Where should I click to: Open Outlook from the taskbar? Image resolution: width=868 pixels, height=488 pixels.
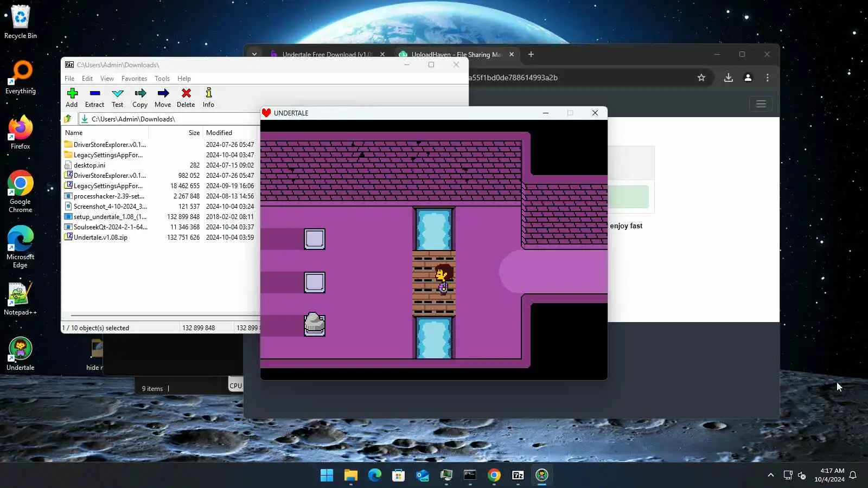tap(423, 476)
